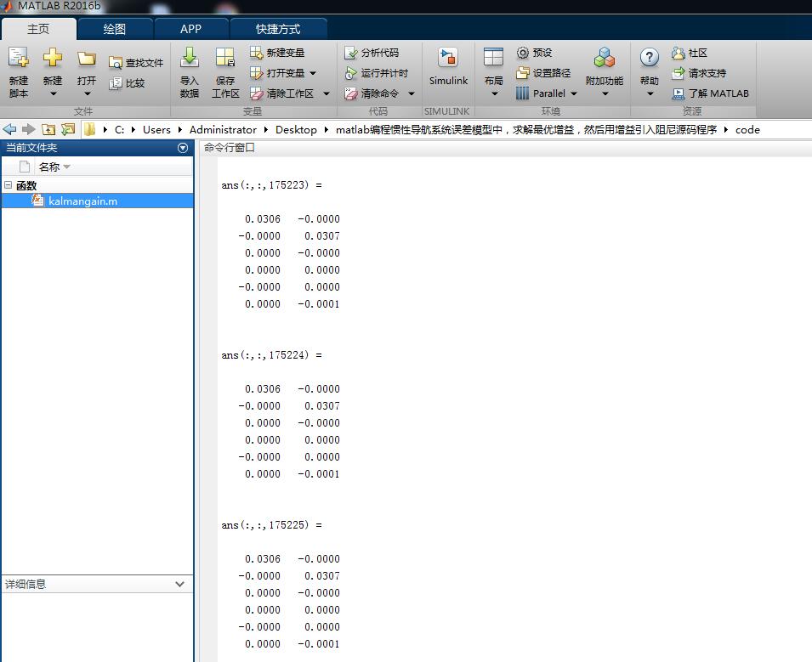Image resolution: width=812 pixels, height=662 pixels.
Task: Click Add-Ons (附加功能) cubes icon
Action: click(605, 57)
